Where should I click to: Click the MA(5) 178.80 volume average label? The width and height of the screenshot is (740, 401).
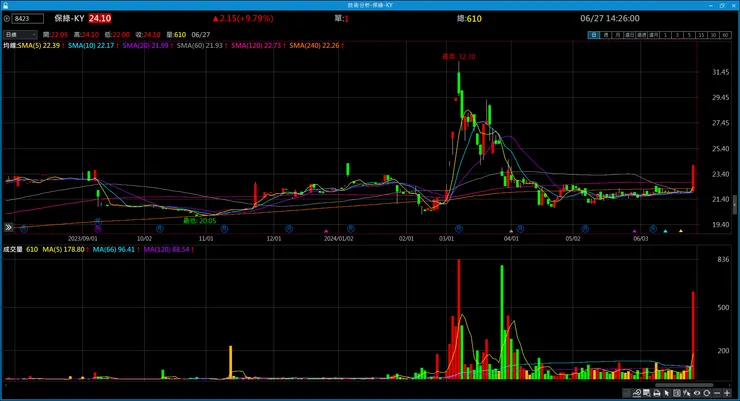pos(63,249)
